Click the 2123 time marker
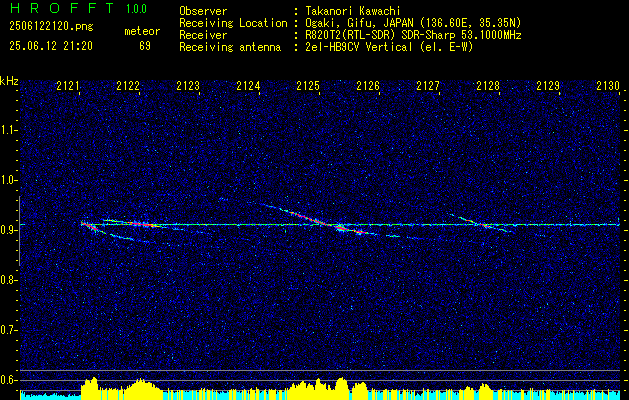629x400 pixels. click(x=188, y=86)
